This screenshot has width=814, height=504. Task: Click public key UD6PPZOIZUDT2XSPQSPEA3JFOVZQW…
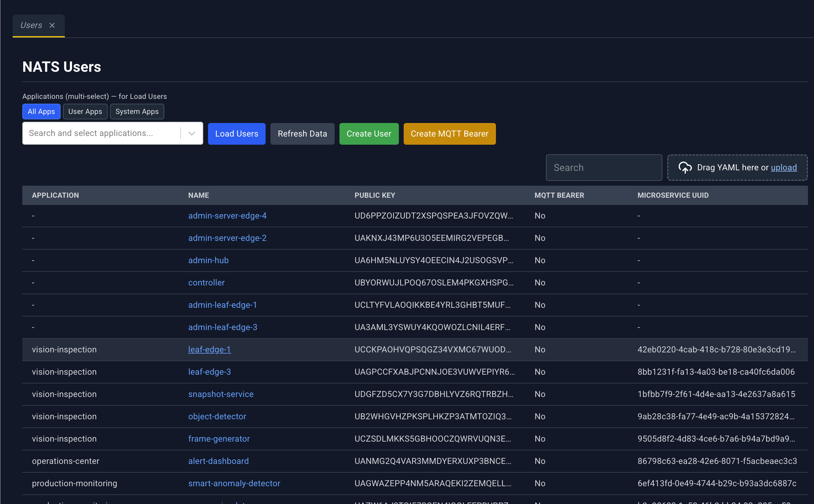coord(434,216)
